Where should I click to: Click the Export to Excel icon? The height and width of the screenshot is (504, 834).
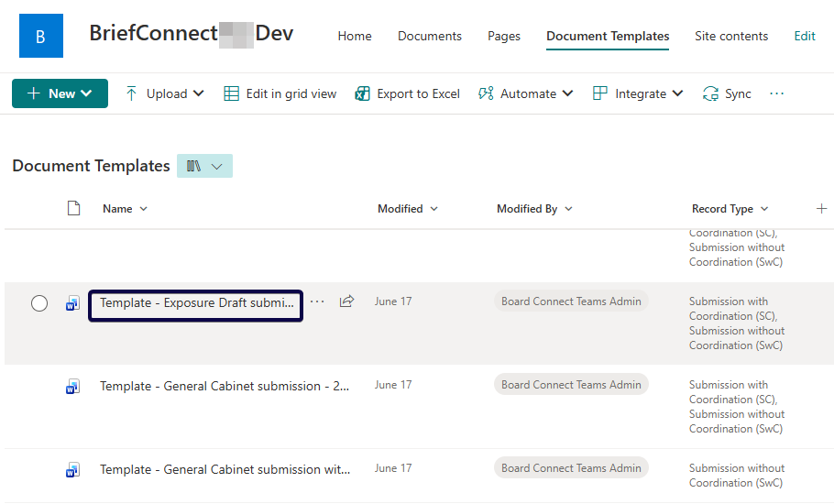(x=363, y=93)
